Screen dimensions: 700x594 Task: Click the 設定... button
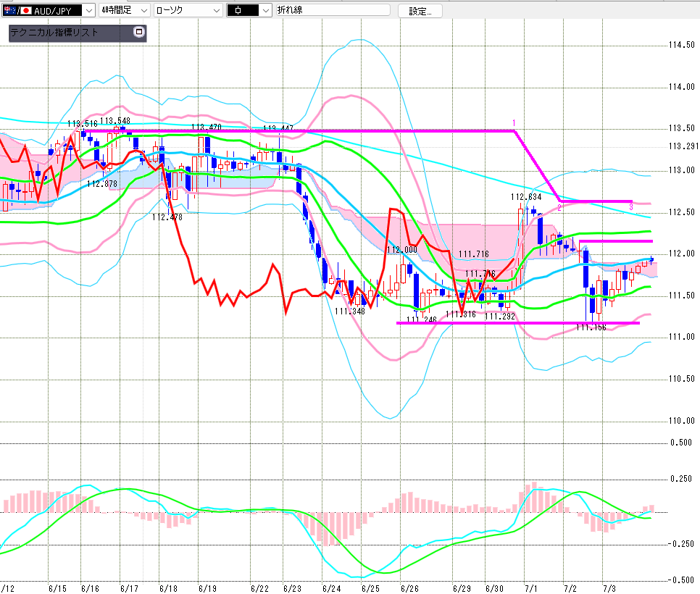pyautogui.click(x=420, y=11)
